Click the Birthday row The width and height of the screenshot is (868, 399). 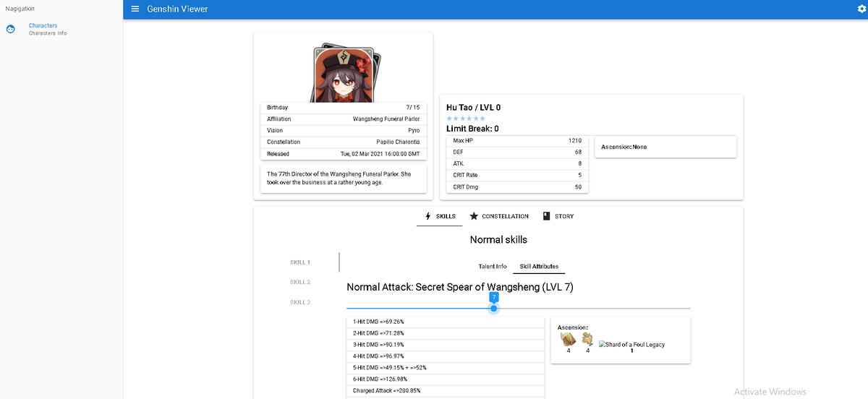344,107
